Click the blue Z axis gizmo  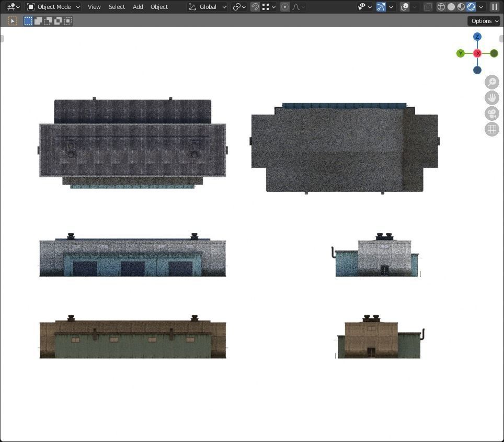(x=477, y=37)
